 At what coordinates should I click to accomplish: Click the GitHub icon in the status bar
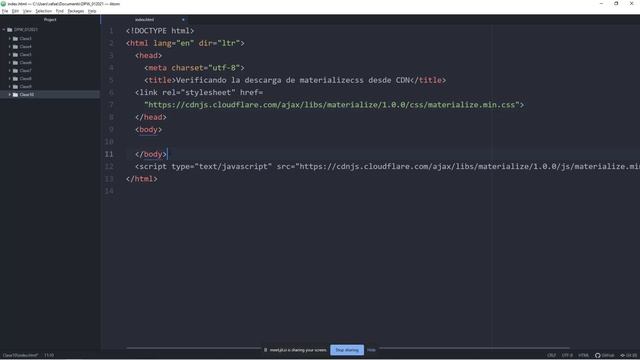click(x=598, y=356)
